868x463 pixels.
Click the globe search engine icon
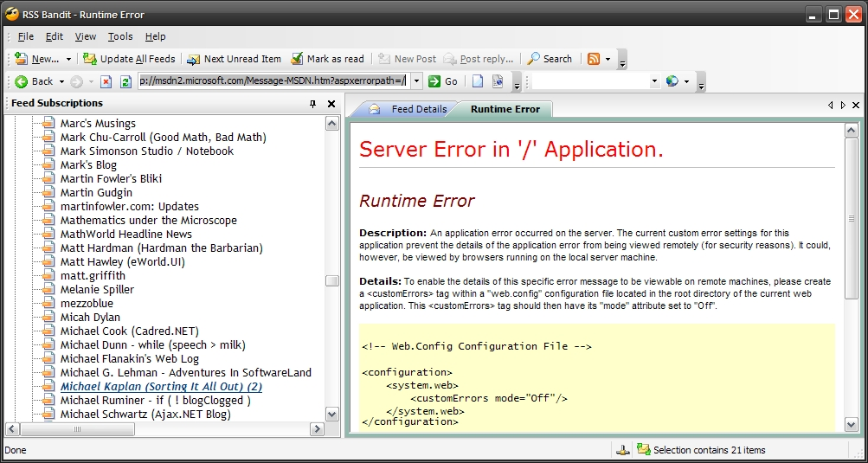(672, 81)
